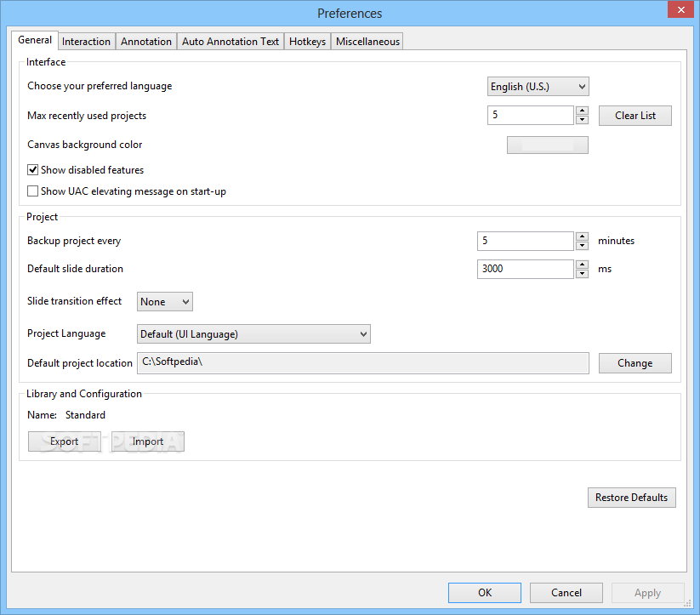Click the 'Default slide duration' label
The width and height of the screenshot is (700, 615).
click(x=75, y=269)
